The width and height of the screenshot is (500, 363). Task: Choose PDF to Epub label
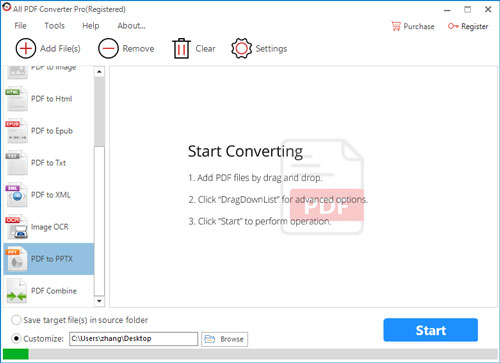pyautogui.click(x=52, y=131)
